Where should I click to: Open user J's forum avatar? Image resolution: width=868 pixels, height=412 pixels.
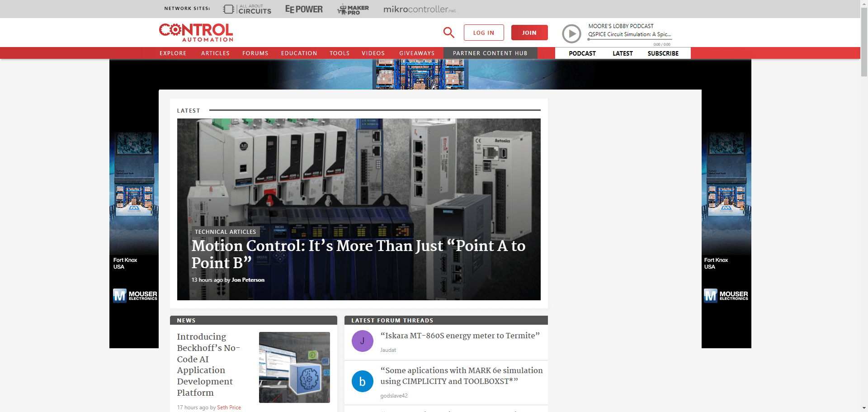363,341
